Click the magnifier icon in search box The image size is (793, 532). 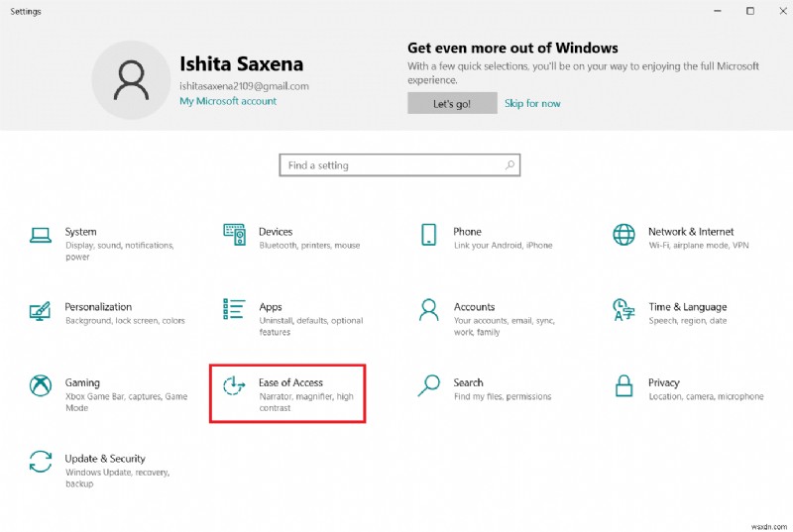[510, 165]
